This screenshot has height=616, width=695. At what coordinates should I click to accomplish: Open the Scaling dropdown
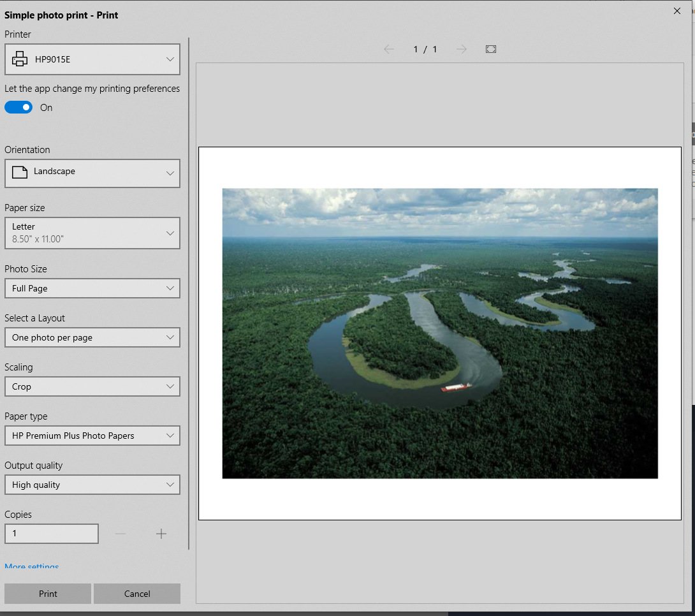tap(92, 387)
